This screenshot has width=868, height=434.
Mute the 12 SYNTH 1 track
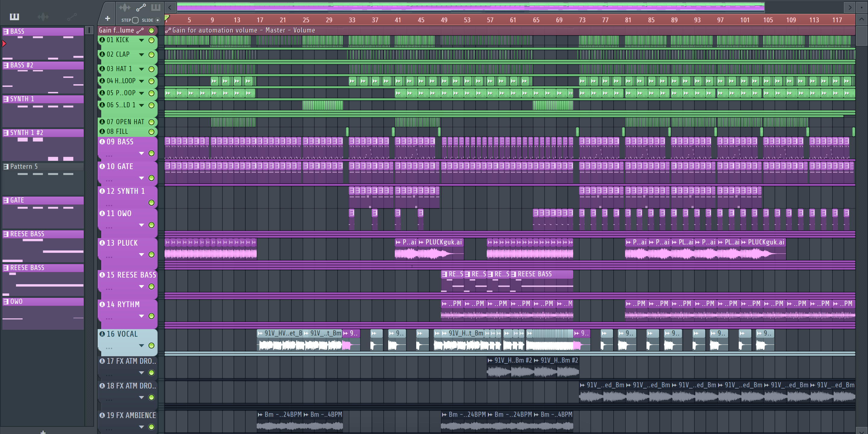pos(152,203)
